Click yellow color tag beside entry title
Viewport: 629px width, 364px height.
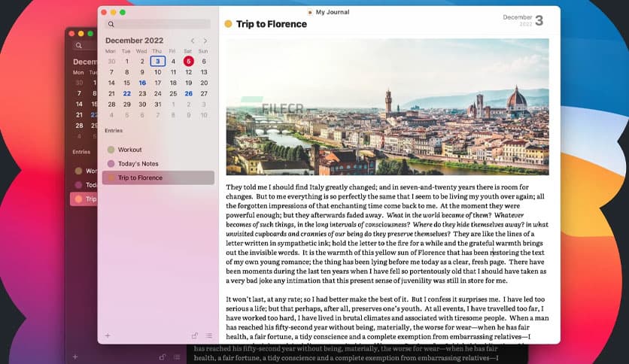(x=228, y=24)
